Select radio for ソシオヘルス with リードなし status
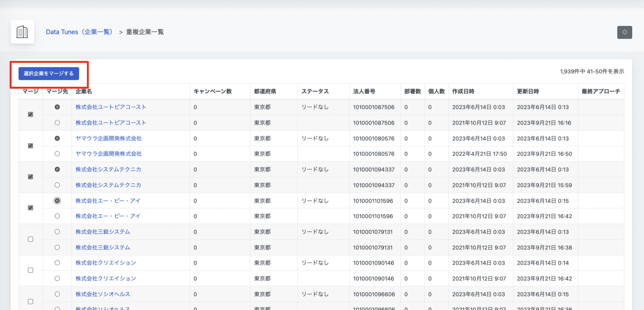The width and height of the screenshot is (644, 310). coord(57,294)
